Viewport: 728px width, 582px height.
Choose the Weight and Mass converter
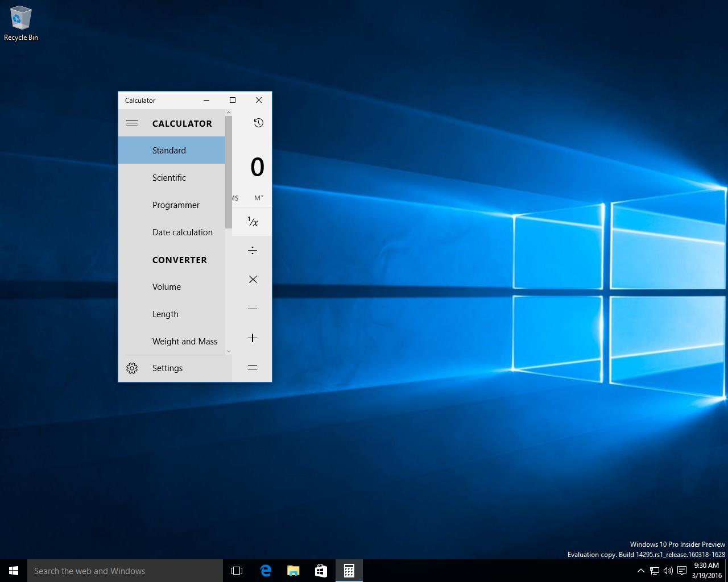(x=184, y=342)
